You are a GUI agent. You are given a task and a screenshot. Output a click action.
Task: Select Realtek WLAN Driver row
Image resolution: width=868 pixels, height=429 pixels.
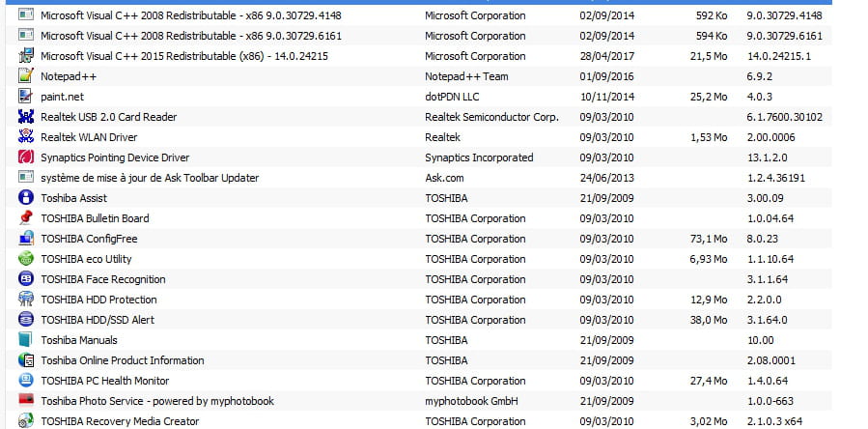click(418, 137)
